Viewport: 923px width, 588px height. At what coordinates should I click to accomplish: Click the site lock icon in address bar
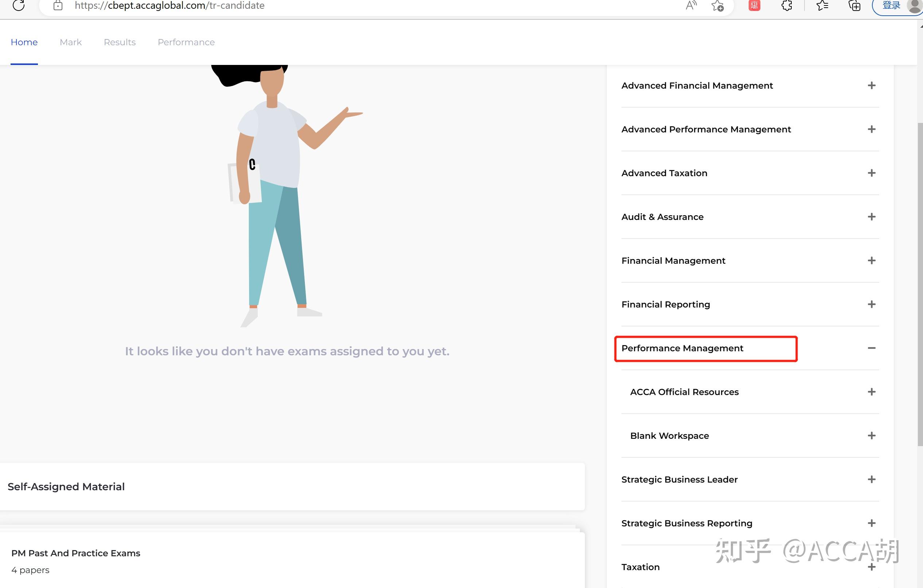(x=58, y=5)
